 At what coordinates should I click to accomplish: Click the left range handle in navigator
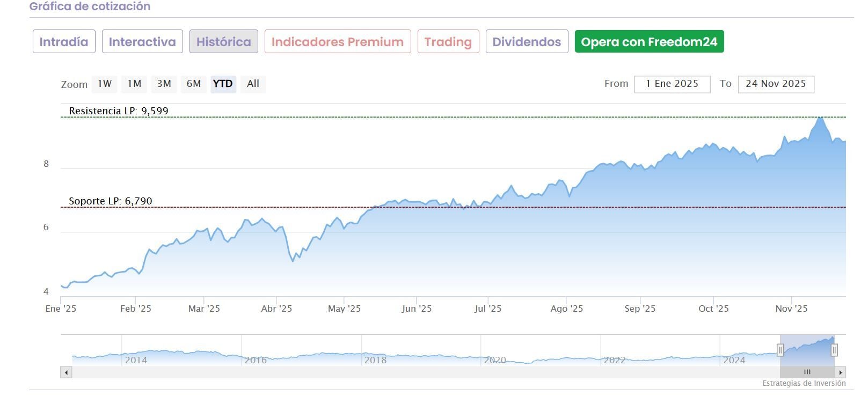780,350
